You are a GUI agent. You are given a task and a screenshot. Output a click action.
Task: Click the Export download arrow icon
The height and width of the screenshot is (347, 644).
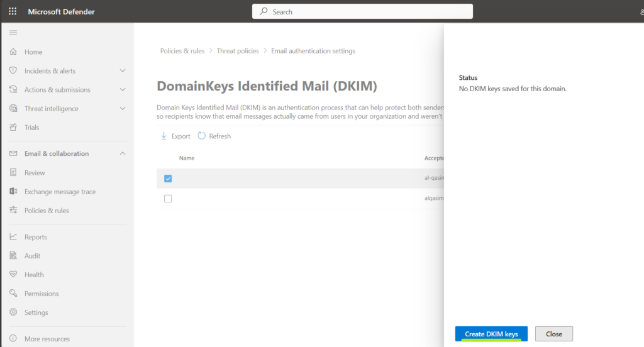[164, 136]
